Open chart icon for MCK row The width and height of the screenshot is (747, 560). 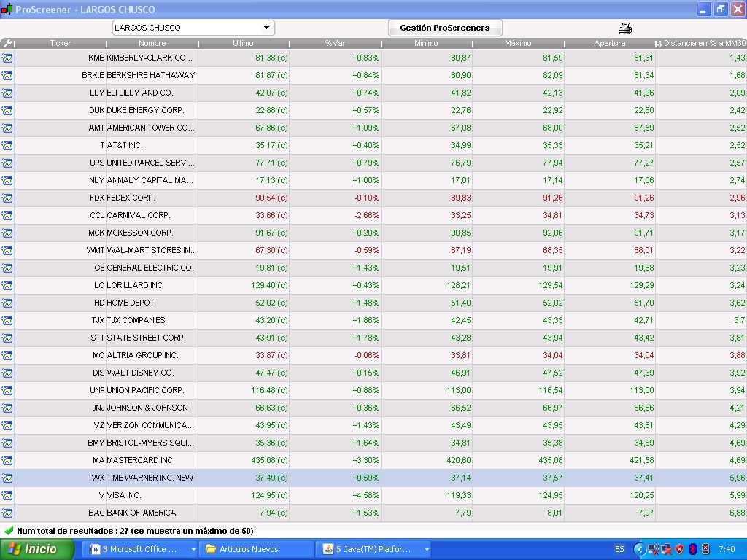(7, 233)
